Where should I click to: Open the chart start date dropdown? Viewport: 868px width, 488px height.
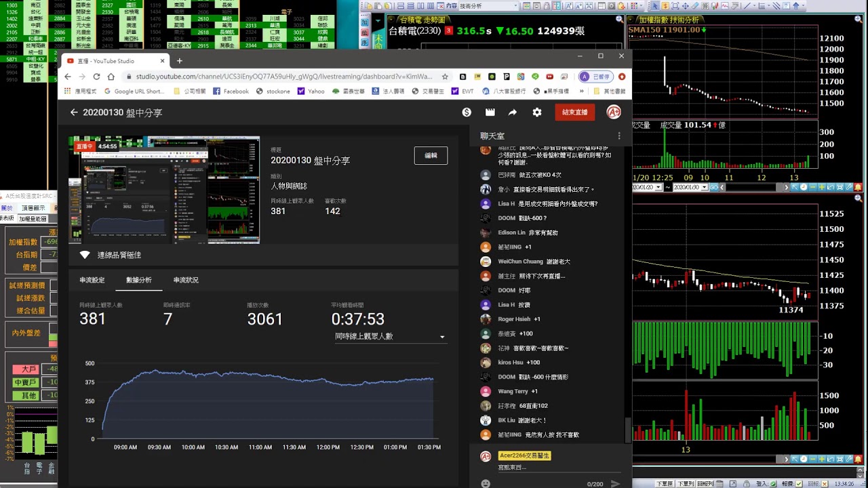point(658,187)
